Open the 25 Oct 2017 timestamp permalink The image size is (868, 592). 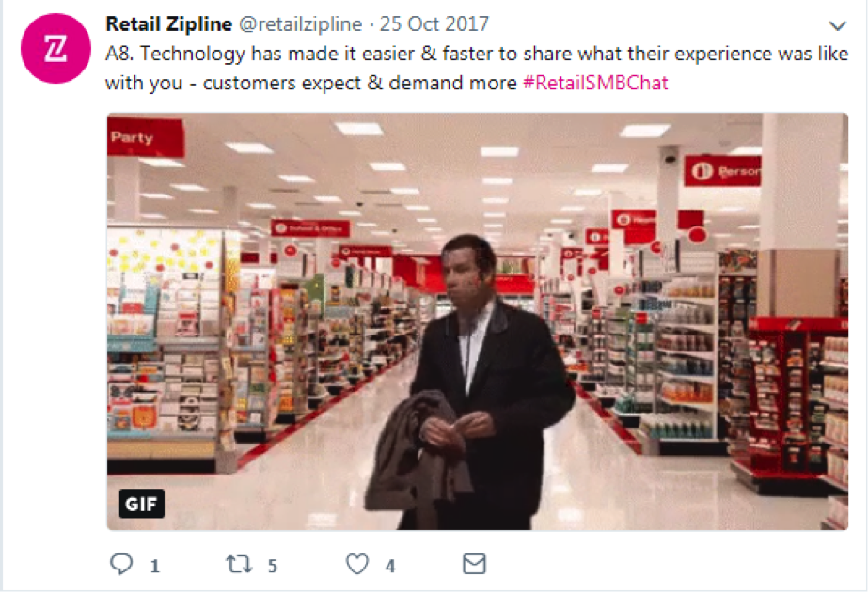434,24
